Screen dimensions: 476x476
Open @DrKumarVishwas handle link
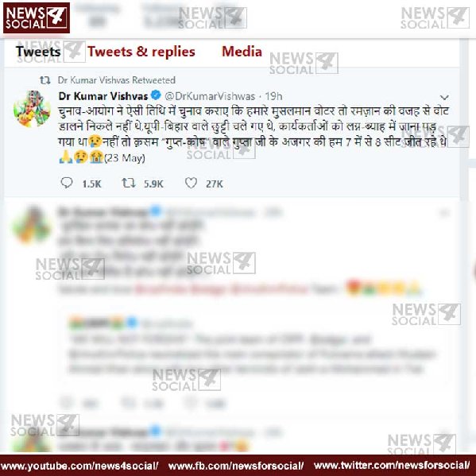click(210, 96)
